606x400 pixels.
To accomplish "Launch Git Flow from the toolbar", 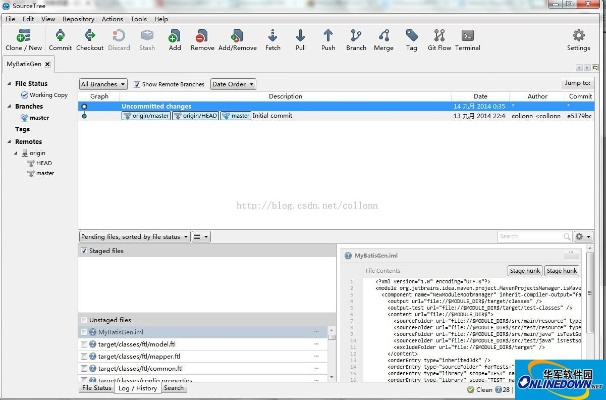I will (439, 38).
